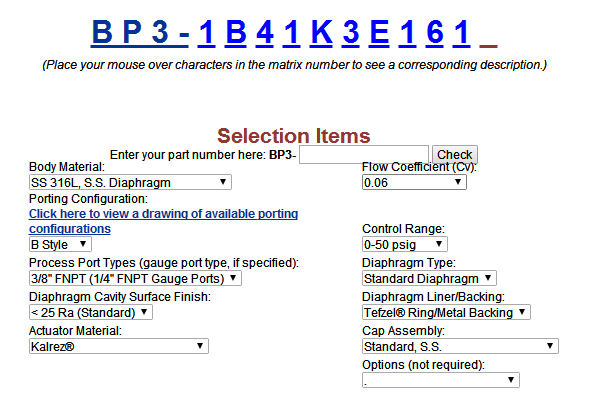Open the Cap Assembly dropdown
The image size is (605, 399).
460,346
